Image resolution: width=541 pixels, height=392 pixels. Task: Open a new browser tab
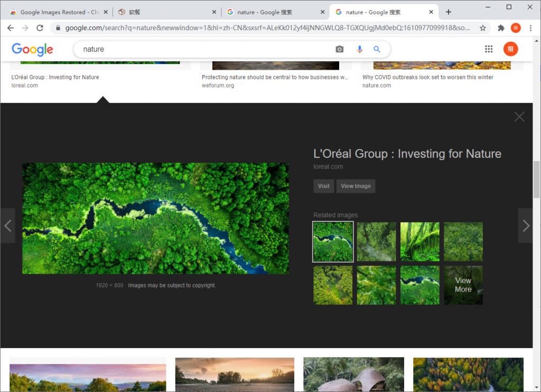(x=449, y=12)
